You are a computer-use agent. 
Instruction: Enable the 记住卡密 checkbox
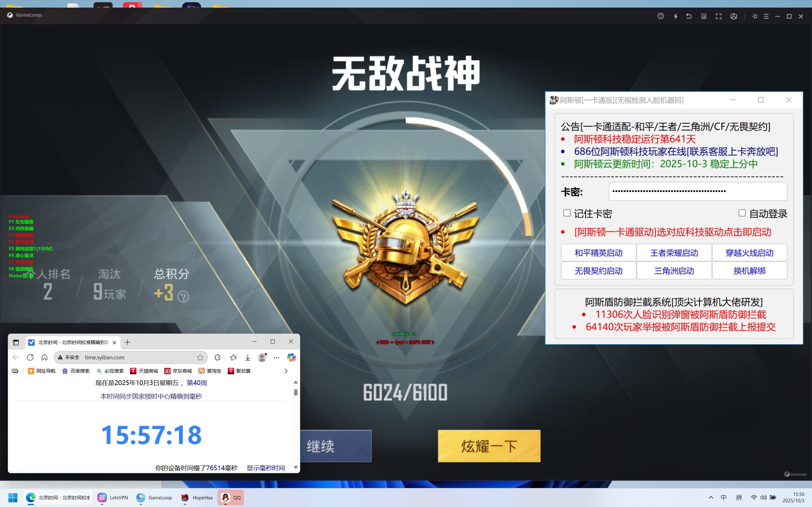(567, 213)
